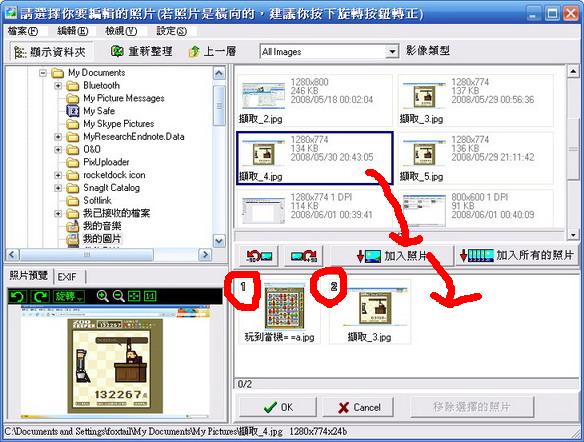Screen dimensions: 584x442
Task: Select the 1280x774 1 DPI 114 KB thumbnail
Action: coord(314,209)
